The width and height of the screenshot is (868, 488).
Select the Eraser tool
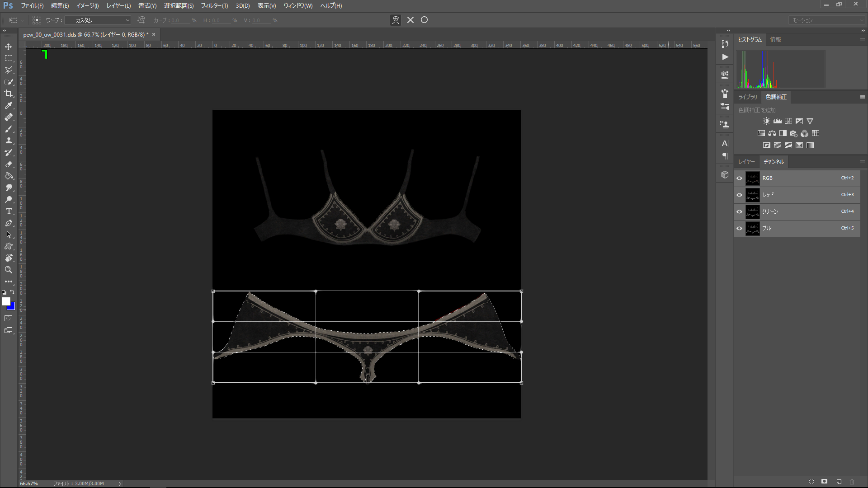[x=9, y=164]
